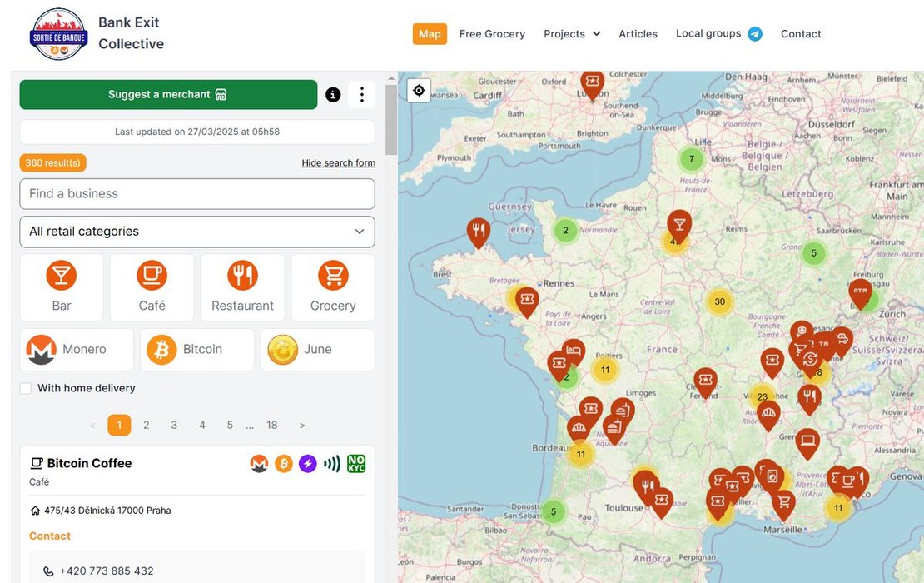Open Bitcoin Coffee listing title

89,463
